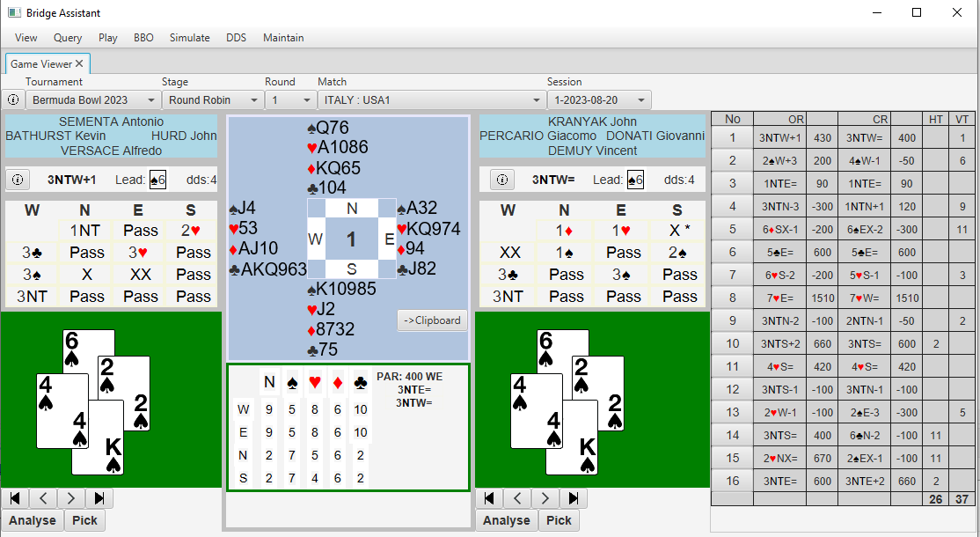Expand the Stage dropdown set to Round Robin
This screenshot has height=537, width=980.
pos(213,100)
